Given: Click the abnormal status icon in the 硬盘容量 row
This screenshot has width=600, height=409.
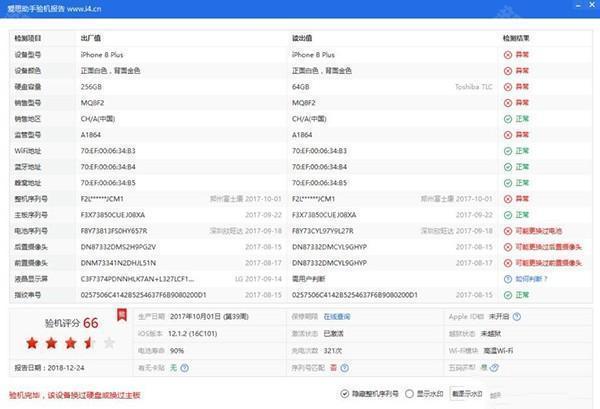Looking at the screenshot, I should pos(508,87).
